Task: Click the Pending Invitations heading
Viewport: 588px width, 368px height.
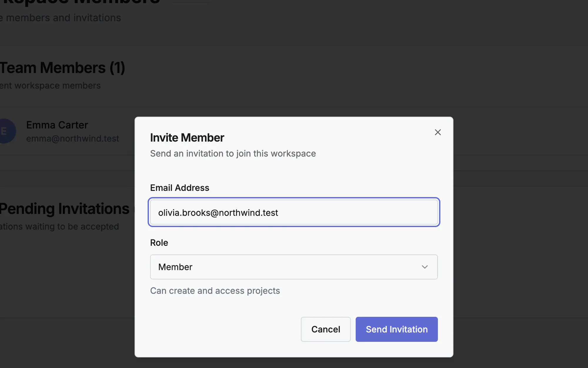Action: tap(65, 209)
